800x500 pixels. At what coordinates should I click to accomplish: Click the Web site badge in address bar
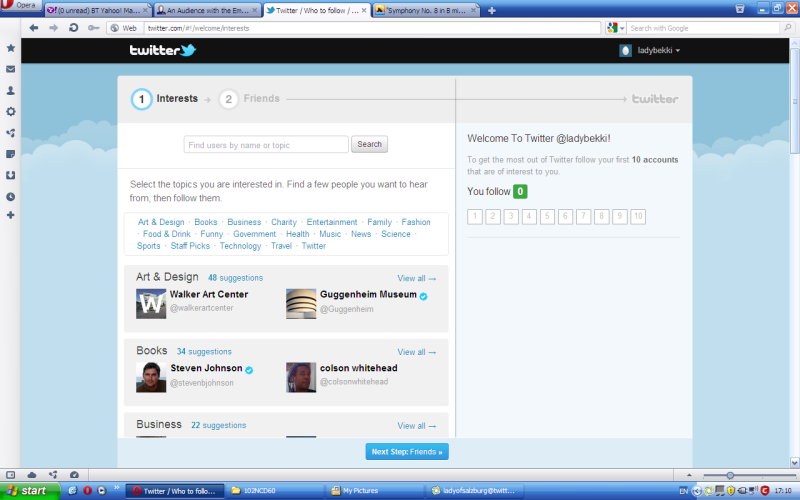[124, 28]
